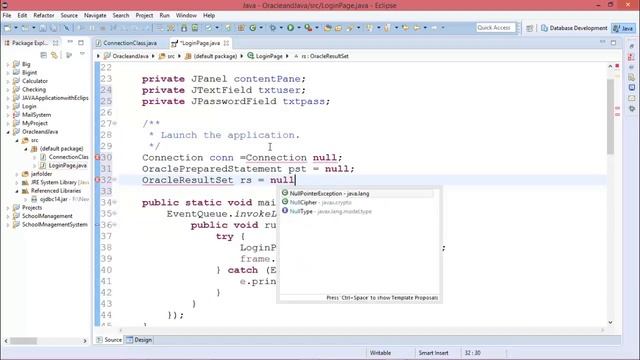Image resolution: width=640 pixels, height=360 pixels.
Task: Click the Run Last Tool external tools icon
Action: [308, 28]
